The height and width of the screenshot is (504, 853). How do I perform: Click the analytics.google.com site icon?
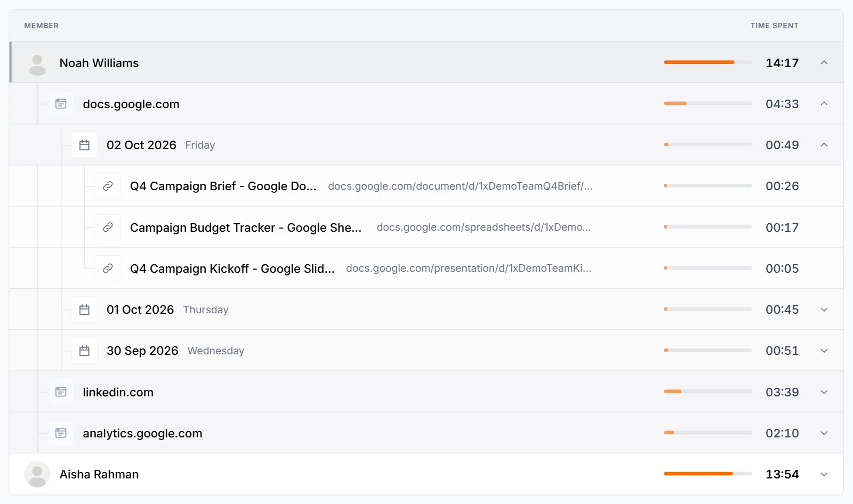coord(61,433)
